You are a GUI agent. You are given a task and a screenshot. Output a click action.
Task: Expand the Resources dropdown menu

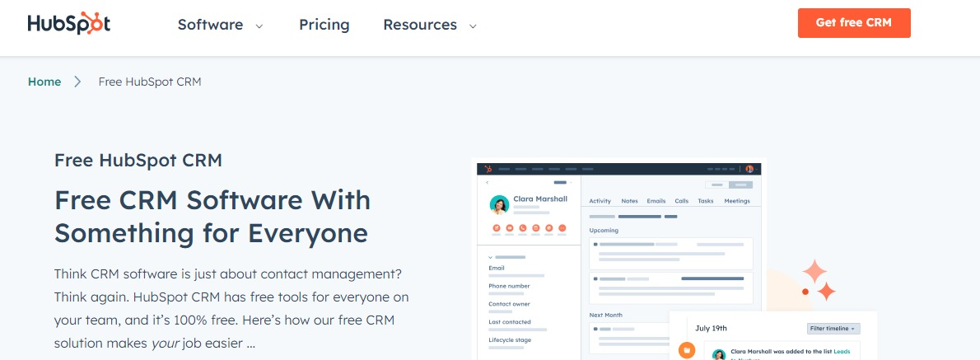429,25
